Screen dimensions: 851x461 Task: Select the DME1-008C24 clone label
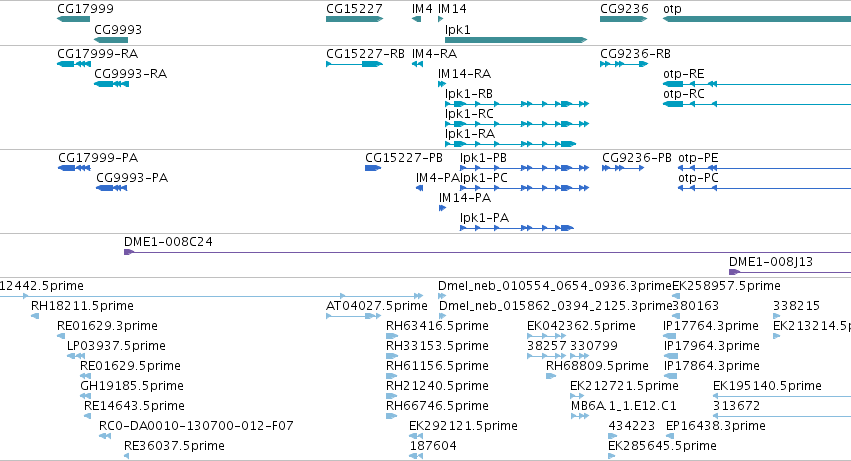(168, 242)
